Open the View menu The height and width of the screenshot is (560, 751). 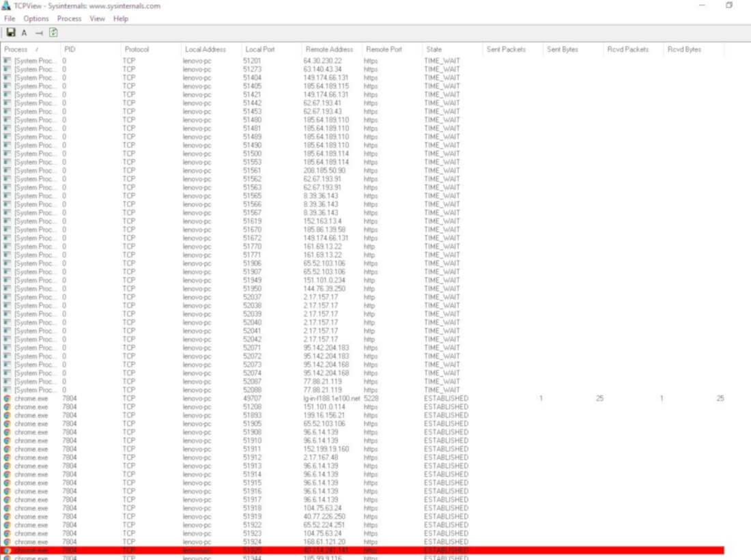tap(97, 18)
